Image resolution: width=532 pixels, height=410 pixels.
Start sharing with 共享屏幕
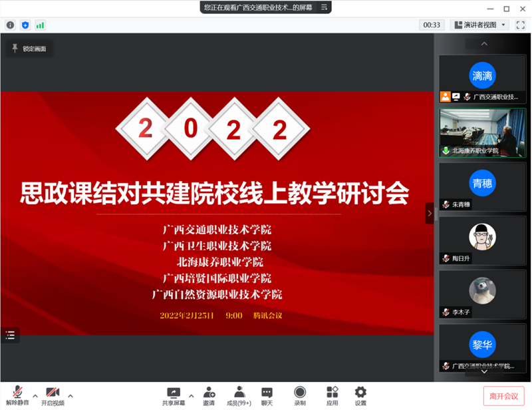tap(174, 396)
